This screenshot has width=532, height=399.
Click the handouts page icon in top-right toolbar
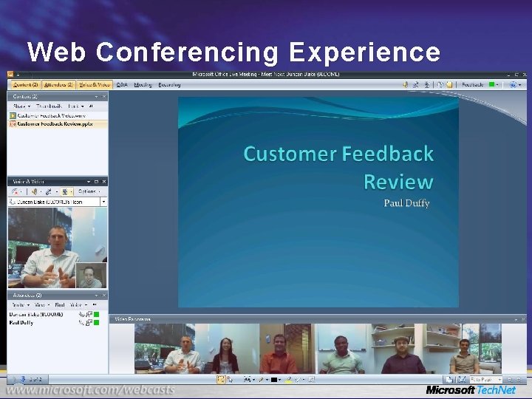tap(440, 85)
